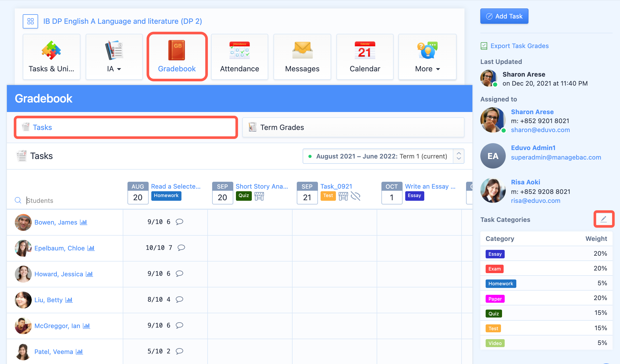Click the student search magnifier icon
This screenshot has width=620, height=364.
[18, 200]
